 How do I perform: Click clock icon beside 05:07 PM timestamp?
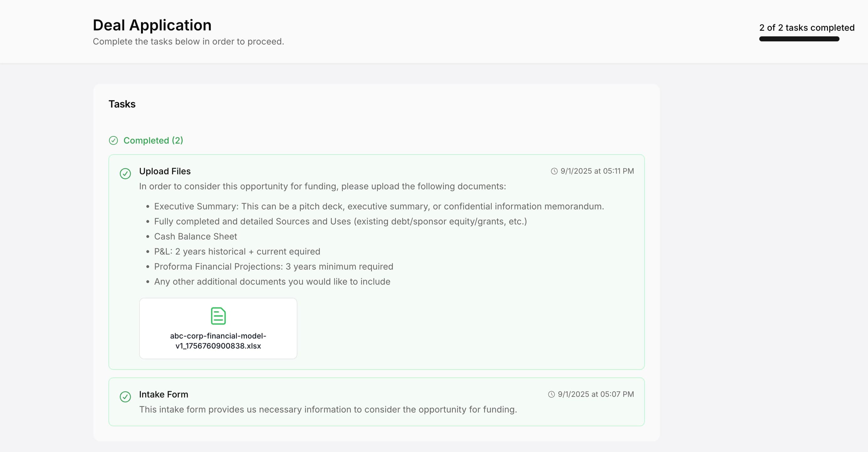click(x=551, y=394)
